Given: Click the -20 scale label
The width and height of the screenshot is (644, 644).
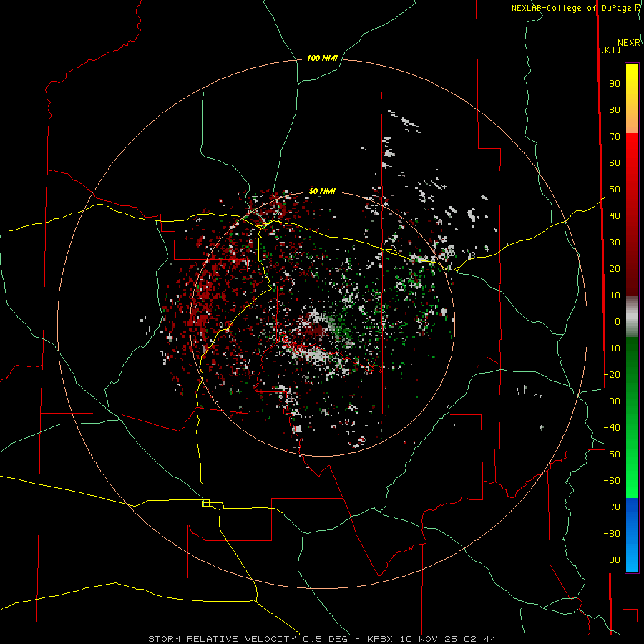Looking at the screenshot, I should [612, 375].
